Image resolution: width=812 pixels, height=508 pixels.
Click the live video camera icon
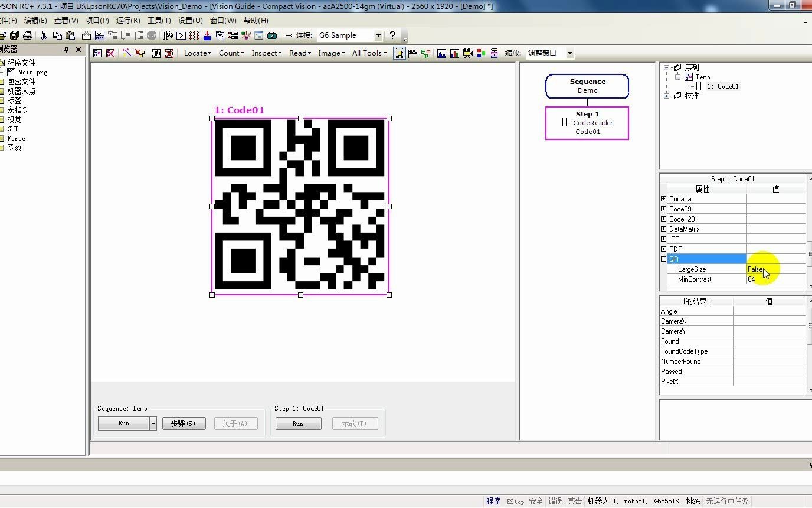[x=468, y=53]
